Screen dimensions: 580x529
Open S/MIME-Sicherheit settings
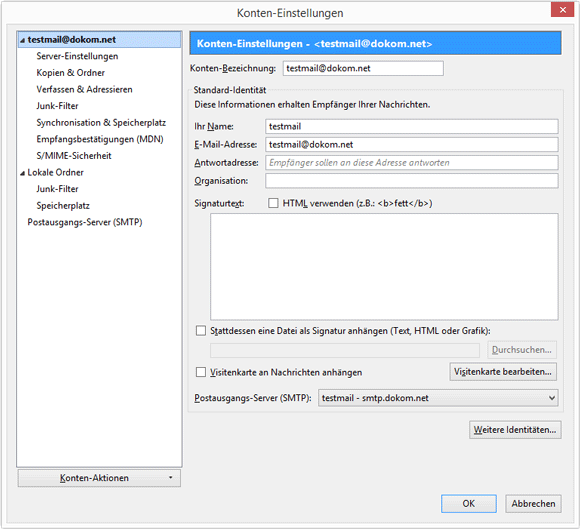click(x=74, y=156)
